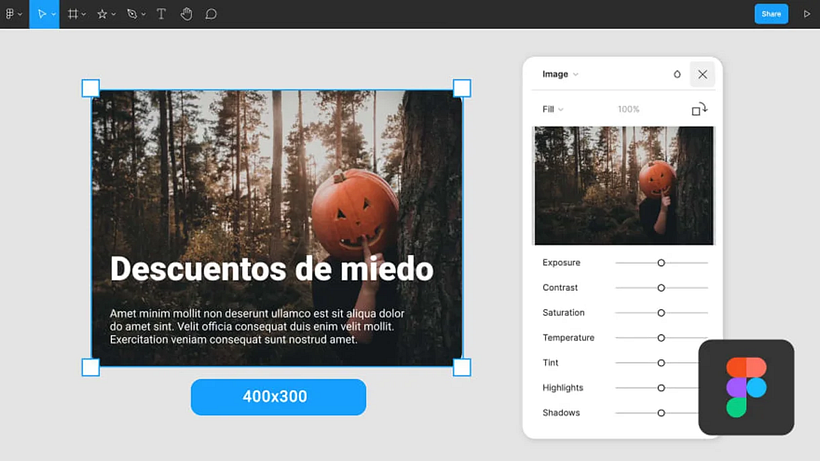Select the Comment tool

tap(211, 14)
